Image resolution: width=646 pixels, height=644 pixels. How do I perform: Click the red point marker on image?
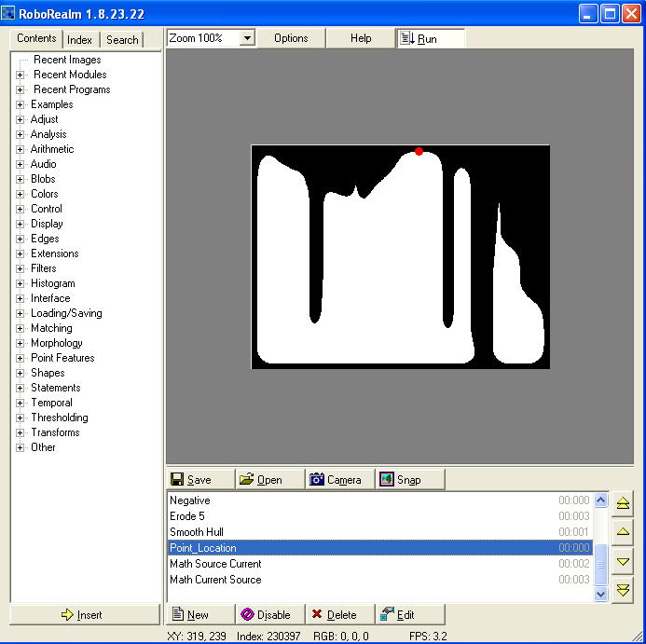[419, 151]
